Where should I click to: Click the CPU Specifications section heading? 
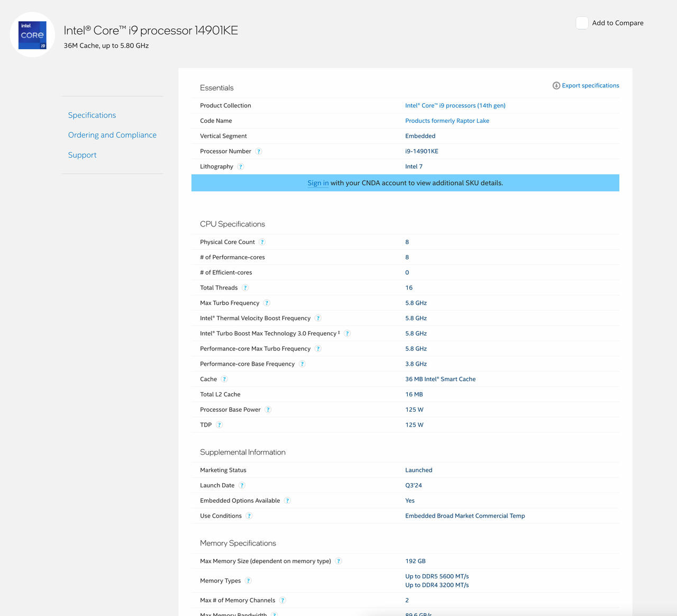coord(232,224)
